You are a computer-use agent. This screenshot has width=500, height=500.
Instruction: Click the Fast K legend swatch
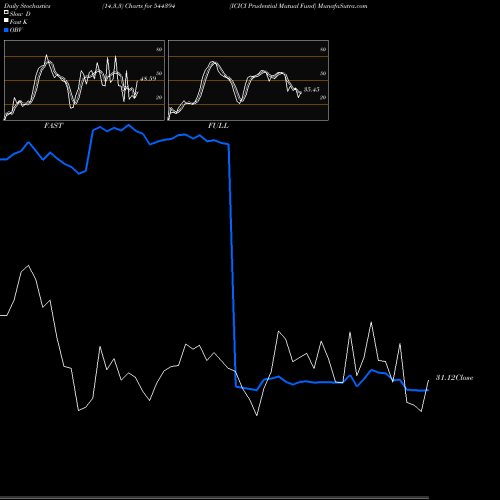point(6,21)
